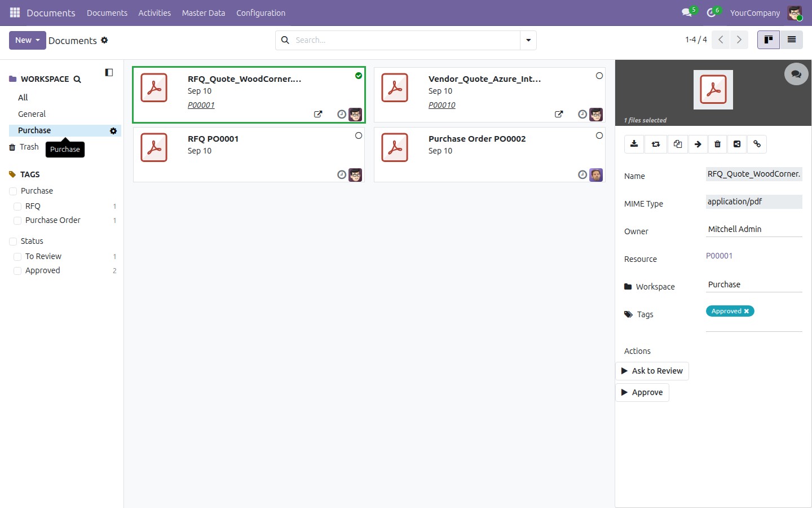Image resolution: width=812 pixels, height=508 pixels.
Task: Share the selected document
Action: click(x=737, y=144)
